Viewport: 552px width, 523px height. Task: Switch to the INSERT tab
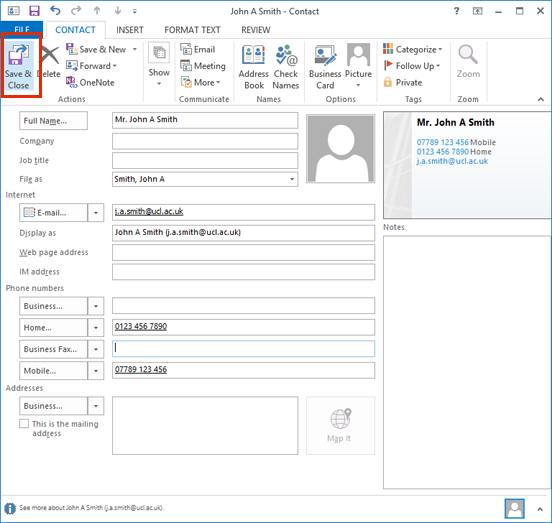(130, 30)
